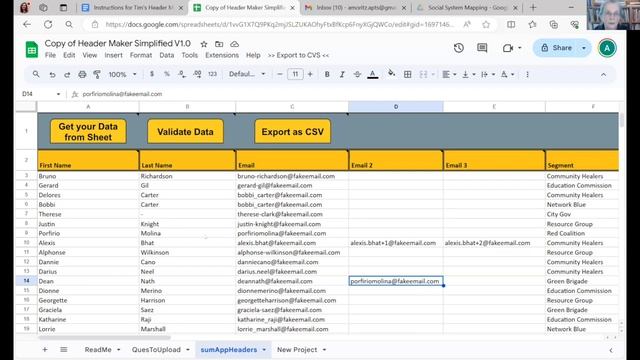Open the Export to CVS menu
Image resolution: width=640 pixels, height=360 pixels.
(x=298, y=55)
